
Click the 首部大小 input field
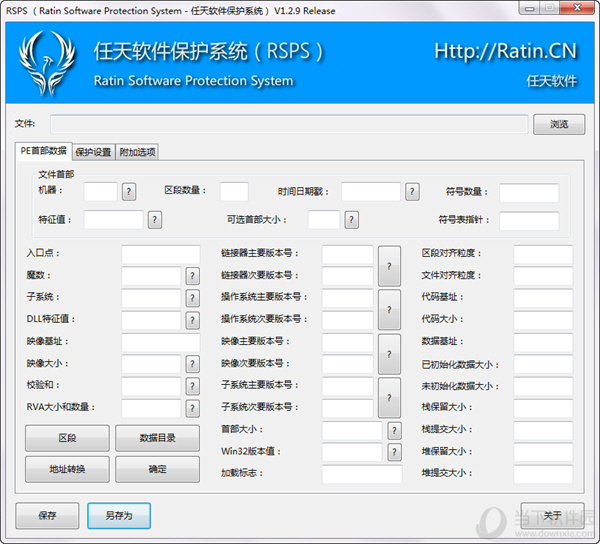point(352,431)
